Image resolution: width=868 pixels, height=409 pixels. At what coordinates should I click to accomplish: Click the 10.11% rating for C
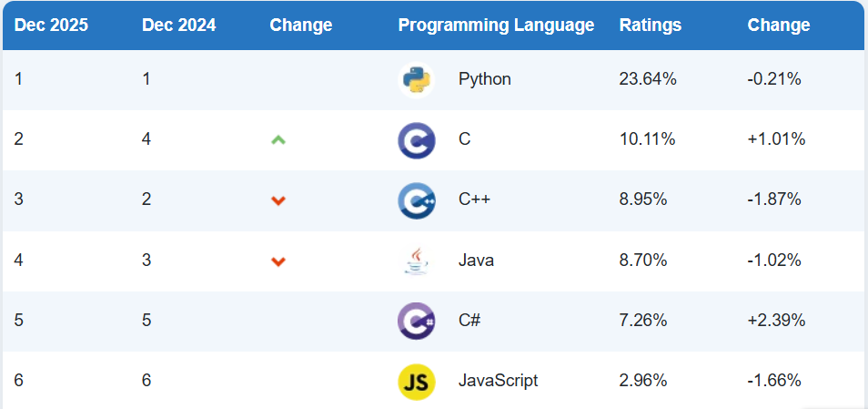tap(647, 140)
